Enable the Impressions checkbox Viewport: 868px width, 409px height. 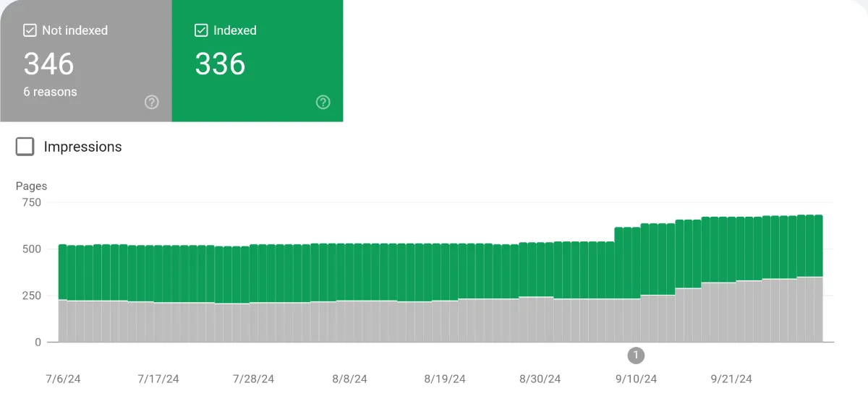25,147
